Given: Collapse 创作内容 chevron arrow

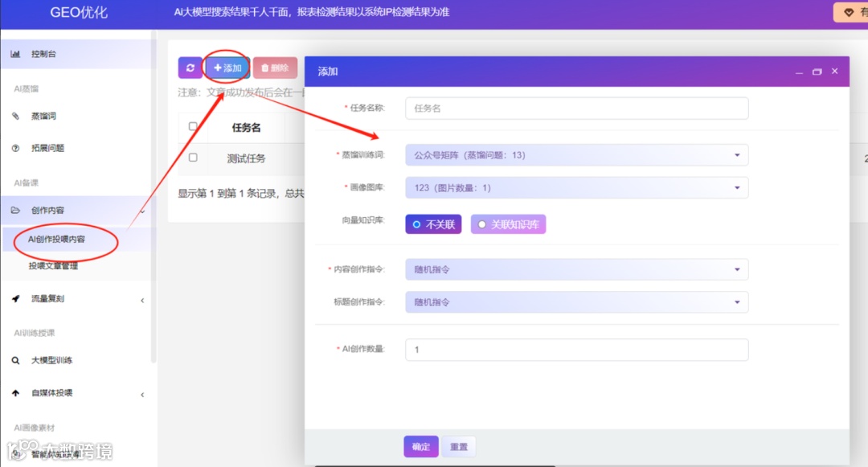Looking at the screenshot, I should point(142,211).
